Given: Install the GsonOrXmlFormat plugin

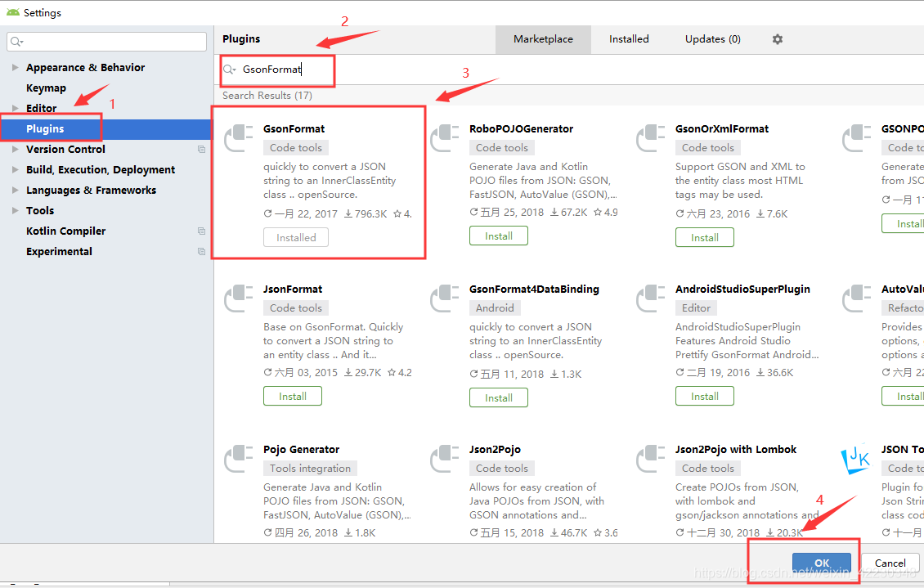Looking at the screenshot, I should pos(705,237).
